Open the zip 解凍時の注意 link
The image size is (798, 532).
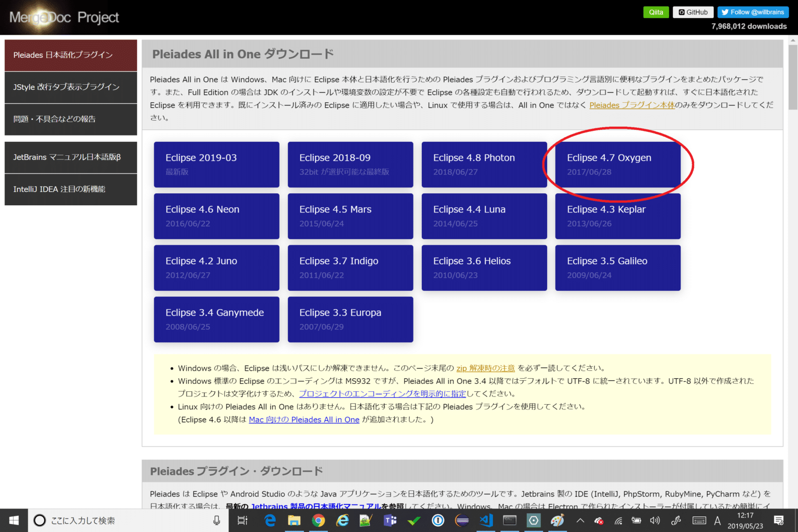tap(485, 368)
